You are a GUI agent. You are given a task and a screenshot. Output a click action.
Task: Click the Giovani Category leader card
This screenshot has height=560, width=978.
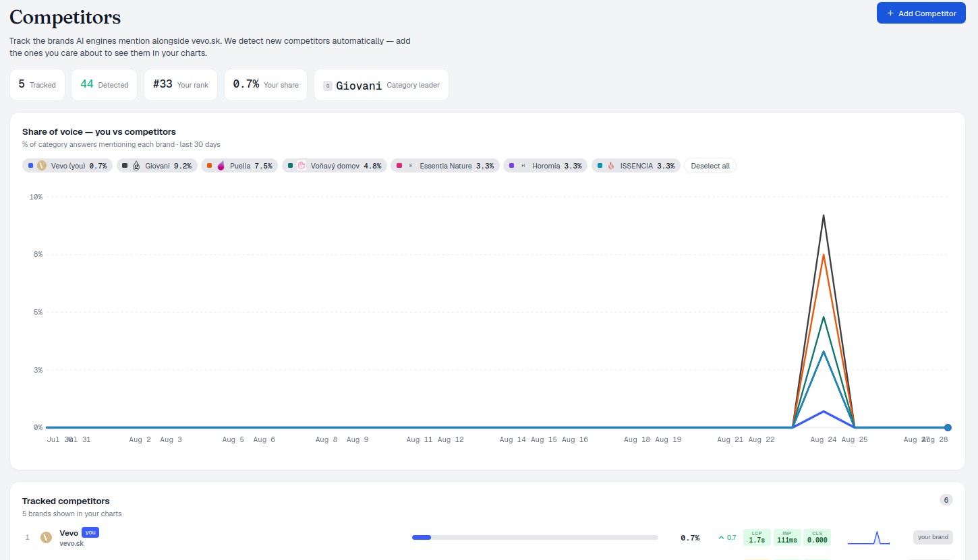pos(381,85)
